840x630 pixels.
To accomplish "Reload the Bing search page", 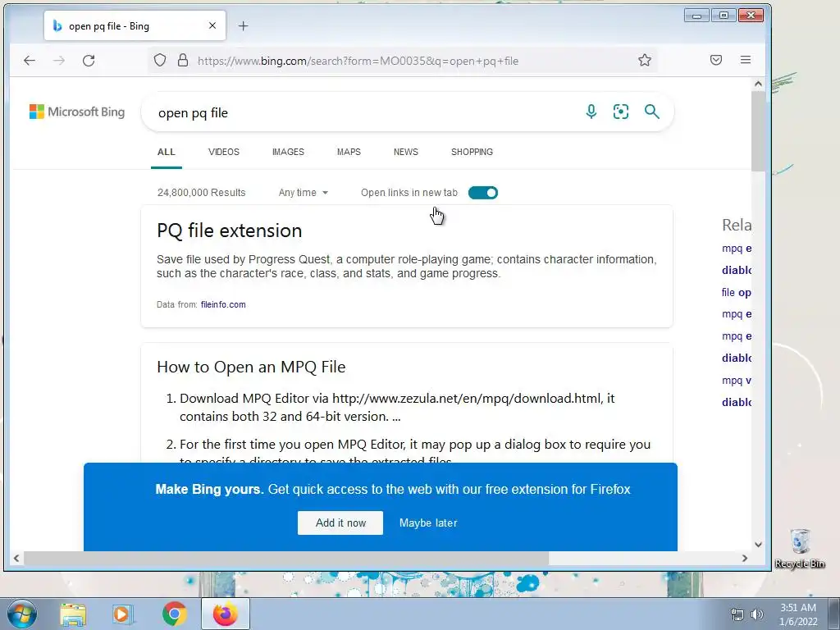I will click(89, 61).
